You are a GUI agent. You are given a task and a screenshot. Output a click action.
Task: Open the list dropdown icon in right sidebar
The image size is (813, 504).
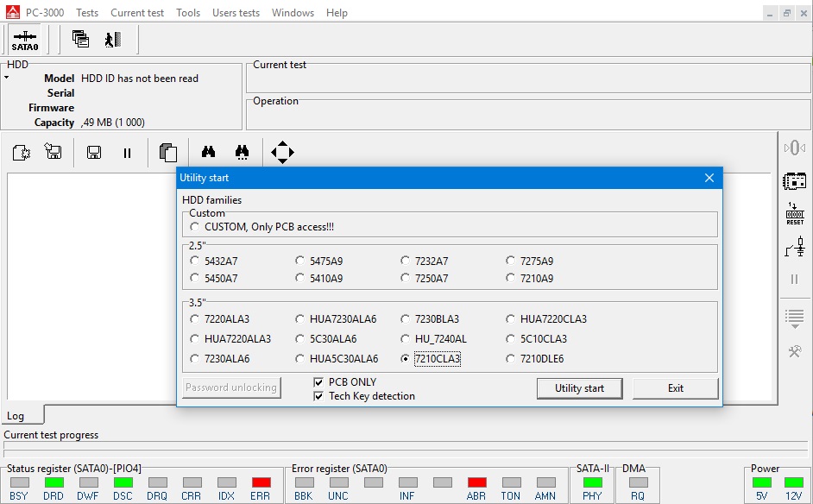[794, 318]
